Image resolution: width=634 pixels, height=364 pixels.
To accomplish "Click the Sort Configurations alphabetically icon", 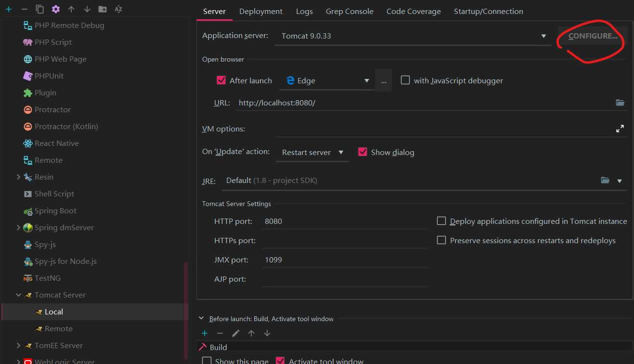I will pos(118,9).
